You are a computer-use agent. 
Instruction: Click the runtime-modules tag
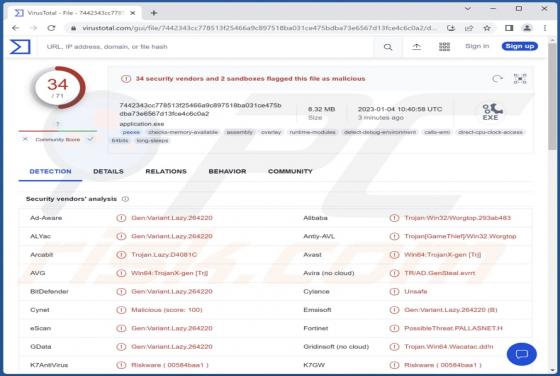[312, 132]
